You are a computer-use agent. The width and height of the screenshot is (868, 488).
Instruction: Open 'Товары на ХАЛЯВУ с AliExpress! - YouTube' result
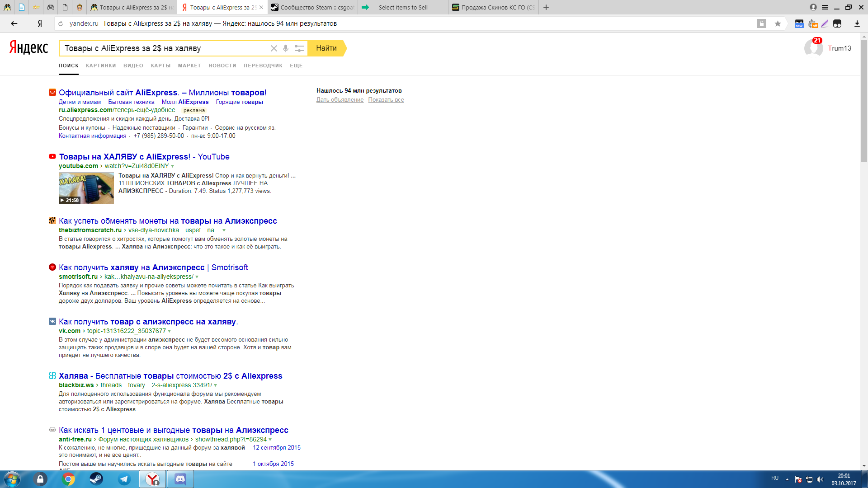(x=144, y=157)
